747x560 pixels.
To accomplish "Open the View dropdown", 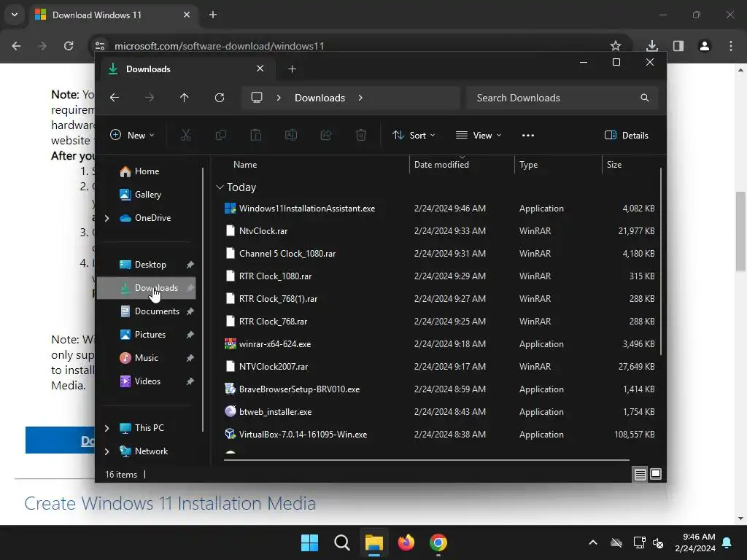I will 479,135.
